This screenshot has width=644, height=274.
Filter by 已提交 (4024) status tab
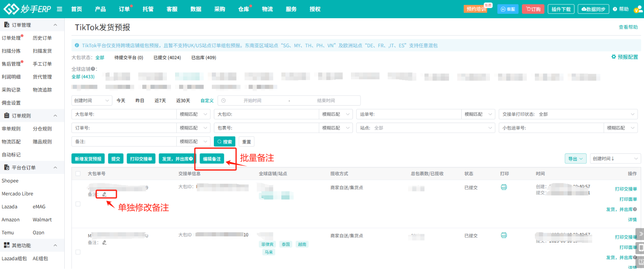(x=167, y=57)
